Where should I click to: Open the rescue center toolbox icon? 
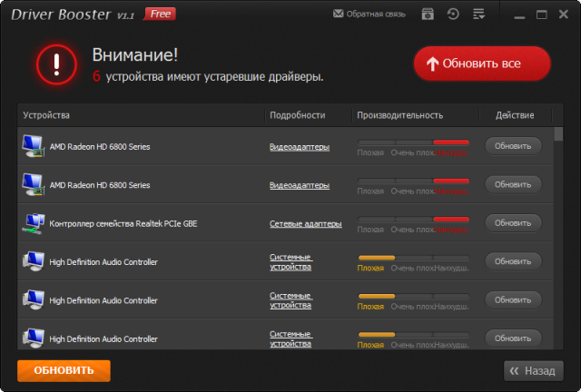coord(428,15)
